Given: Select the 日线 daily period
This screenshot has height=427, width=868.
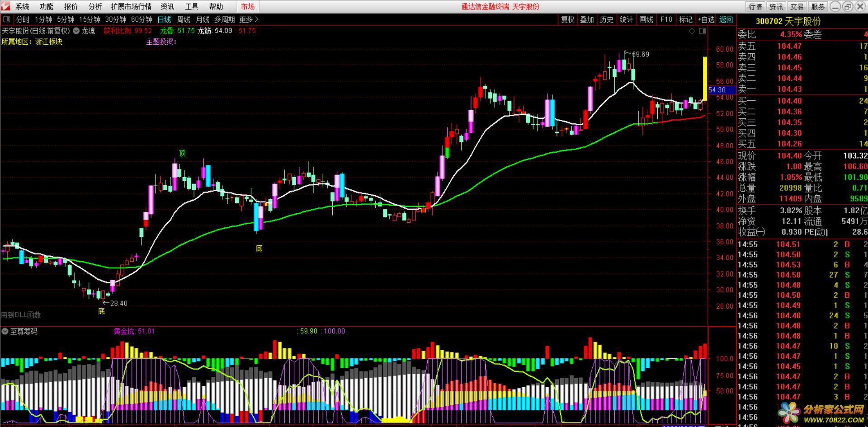Looking at the screenshot, I should pyautogui.click(x=164, y=19).
